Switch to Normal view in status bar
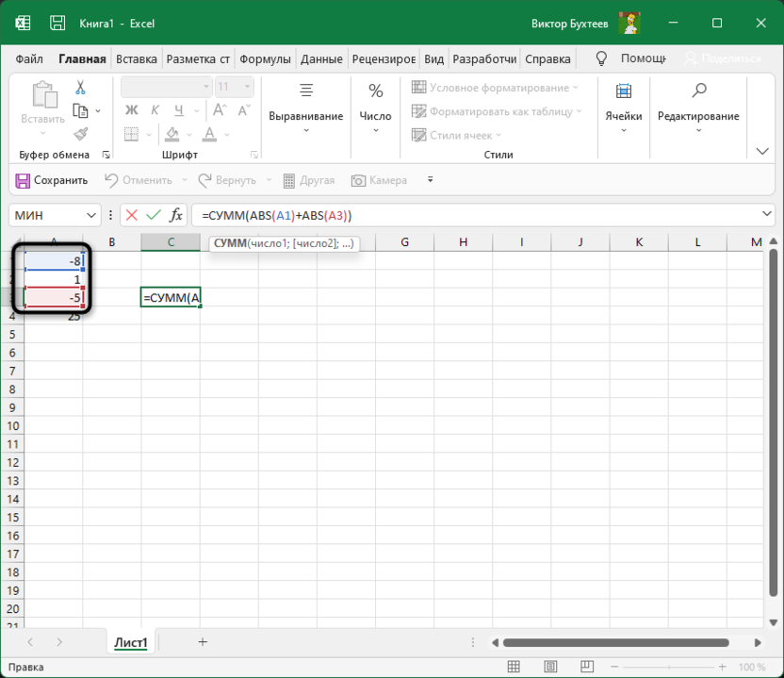 [x=512, y=667]
